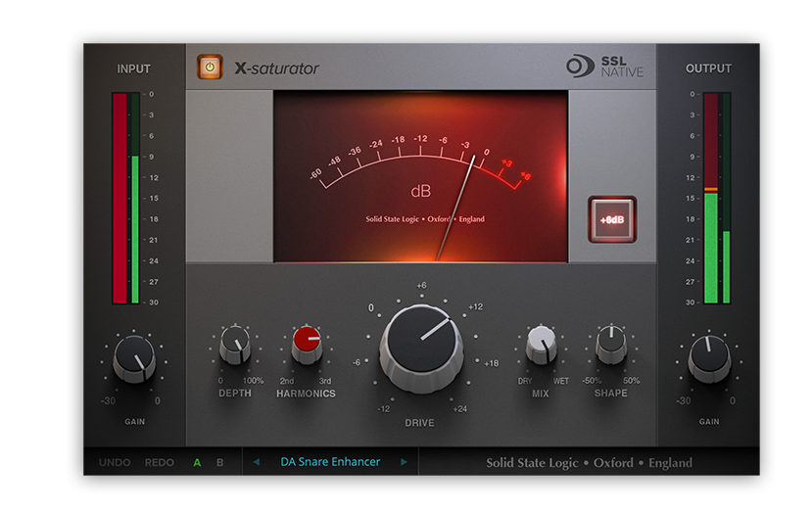Click the SSL Native logo
812x512 pixels.
click(x=605, y=67)
